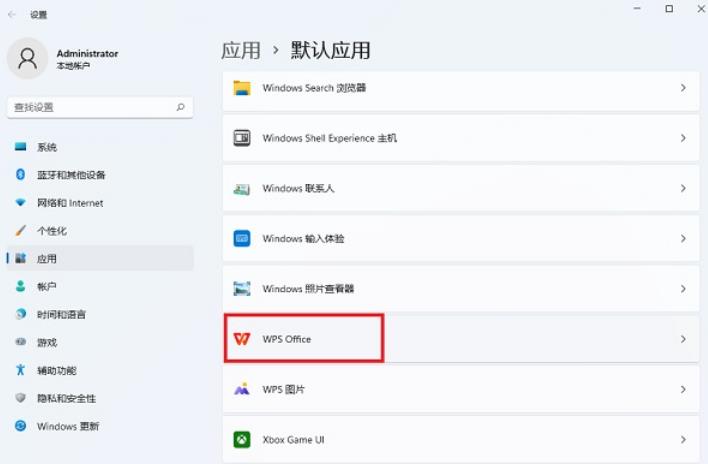The image size is (708, 464).
Task: Click the 本地帐户 label under Administrator
Action: coord(73,66)
